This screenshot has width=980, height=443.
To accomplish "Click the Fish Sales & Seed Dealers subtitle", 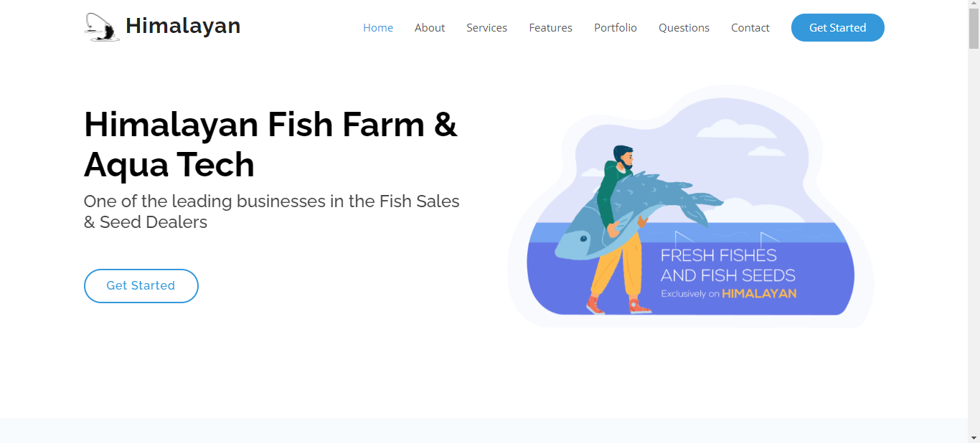I will click(272, 211).
